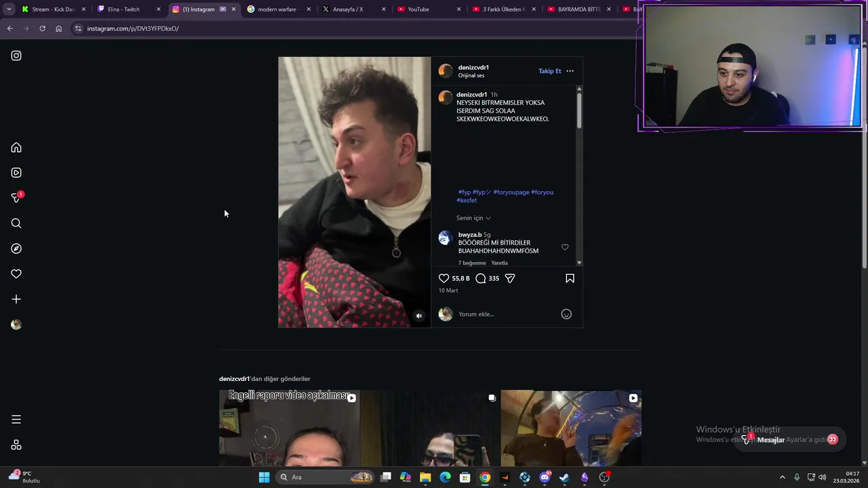Open comments via the speech bubble icon
This screenshot has height=488, width=868.
(481, 279)
